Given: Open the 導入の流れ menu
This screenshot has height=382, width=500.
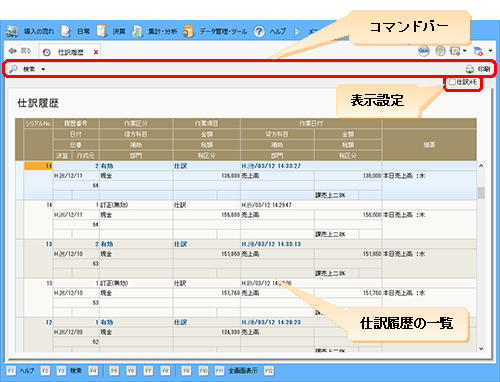Looking at the screenshot, I should (x=30, y=31).
